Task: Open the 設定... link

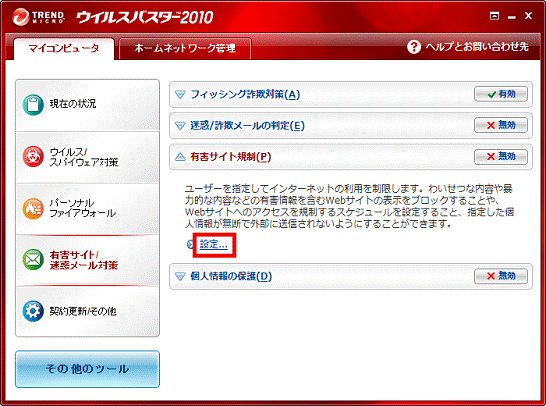Action: tap(213, 244)
